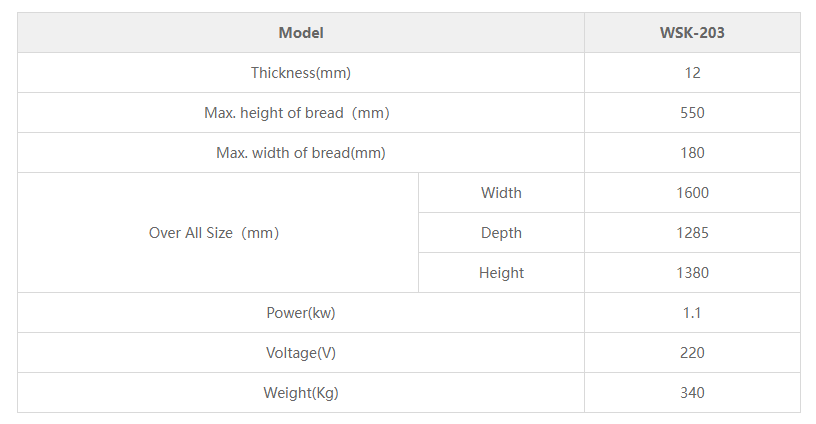Select the max height value 550
816x424 pixels.
click(692, 113)
